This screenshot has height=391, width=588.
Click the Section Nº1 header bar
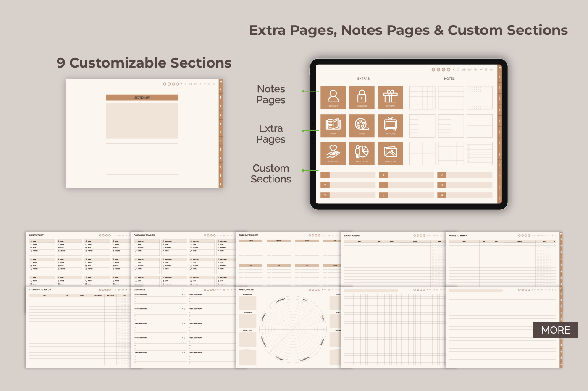tap(142, 98)
